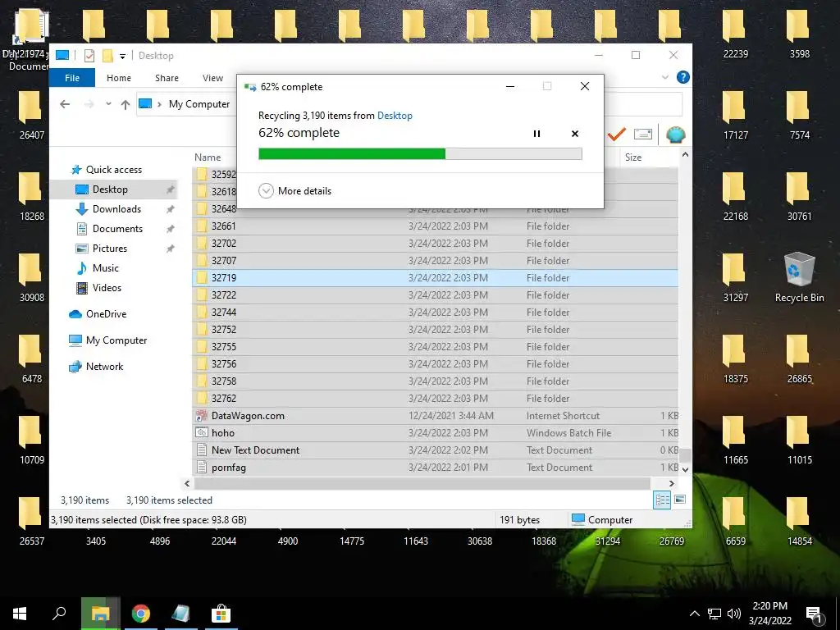Switch to the Home ribbon tab
This screenshot has height=630, width=840.
tap(119, 78)
